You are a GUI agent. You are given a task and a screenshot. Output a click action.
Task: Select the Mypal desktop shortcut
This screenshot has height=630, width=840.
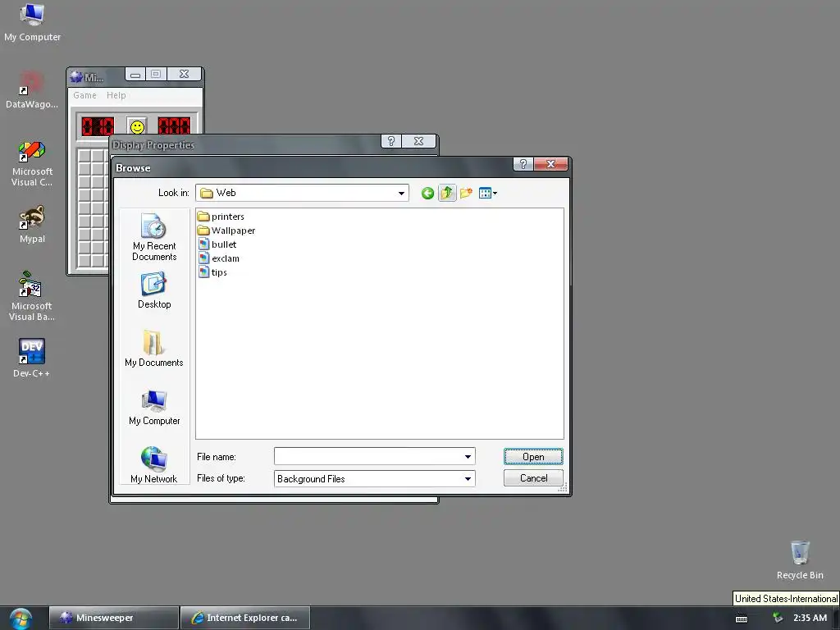pyautogui.click(x=32, y=225)
